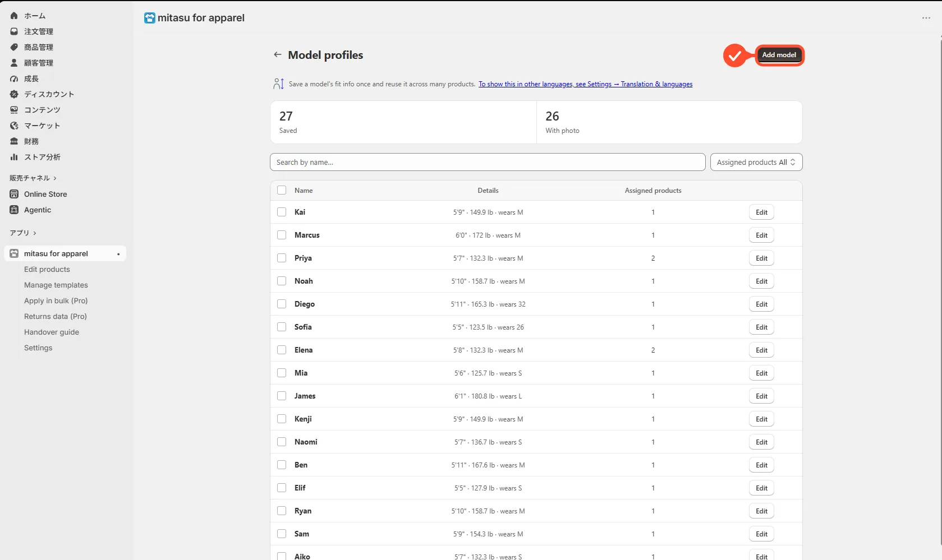The height and width of the screenshot is (560, 942).
Task: Expand the 販売チャネル section chevron
Action: click(x=55, y=178)
